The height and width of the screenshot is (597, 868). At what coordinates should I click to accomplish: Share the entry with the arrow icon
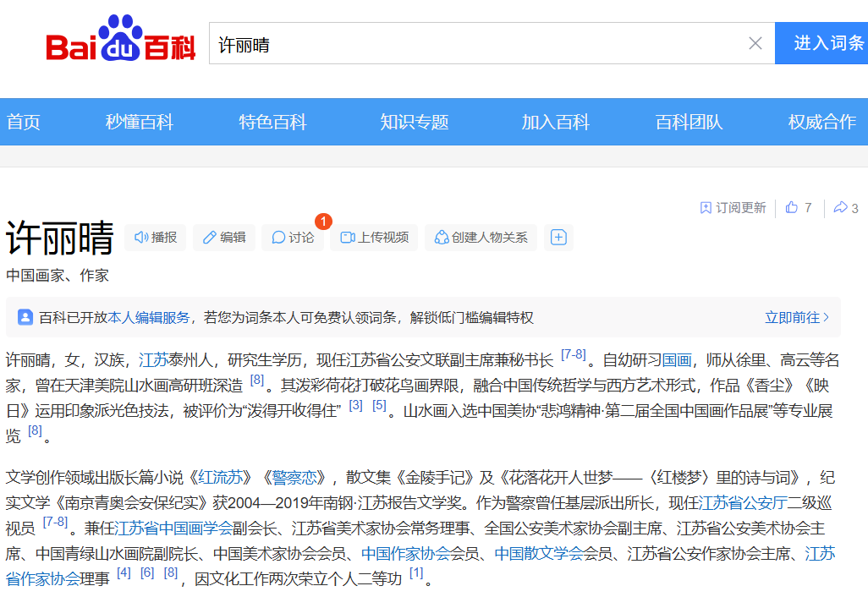tap(840, 207)
